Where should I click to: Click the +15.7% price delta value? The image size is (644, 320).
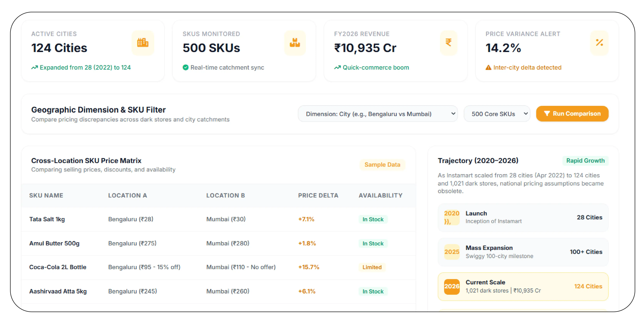click(308, 267)
